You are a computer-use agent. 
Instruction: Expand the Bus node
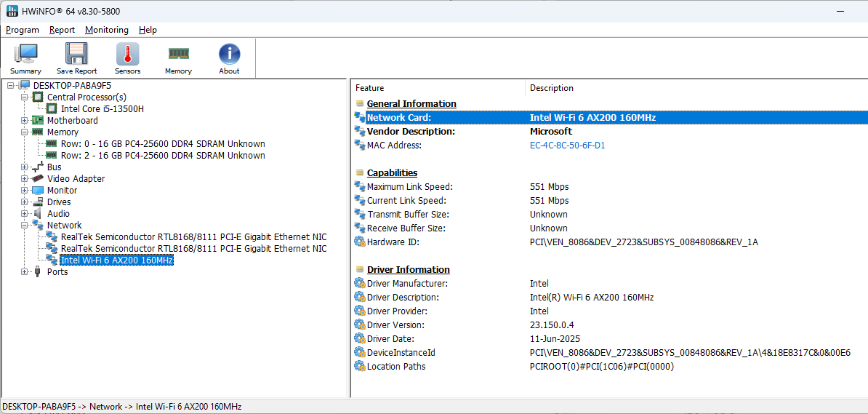click(x=25, y=167)
